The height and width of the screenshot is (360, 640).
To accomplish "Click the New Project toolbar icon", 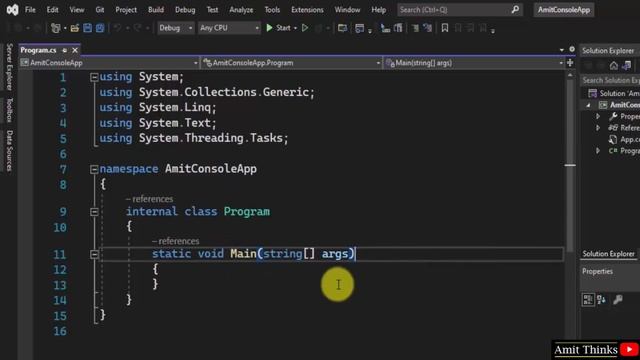I will (56, 28).
